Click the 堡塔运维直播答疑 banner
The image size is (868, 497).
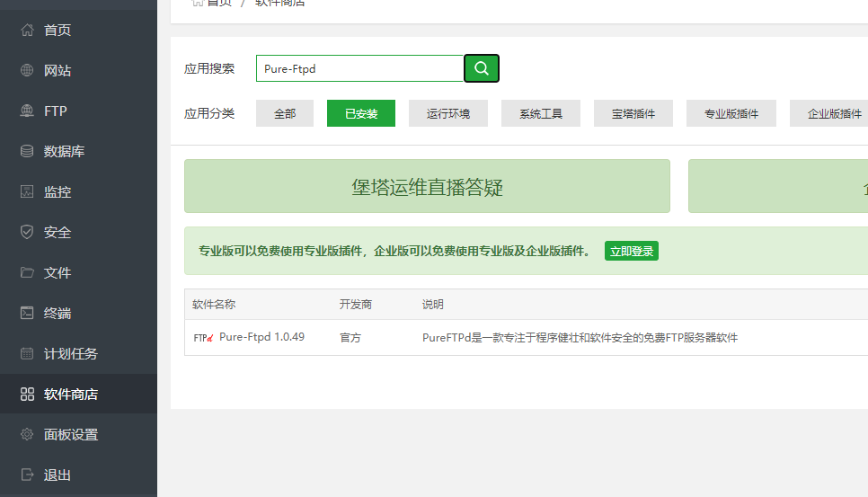pos(428,187)
